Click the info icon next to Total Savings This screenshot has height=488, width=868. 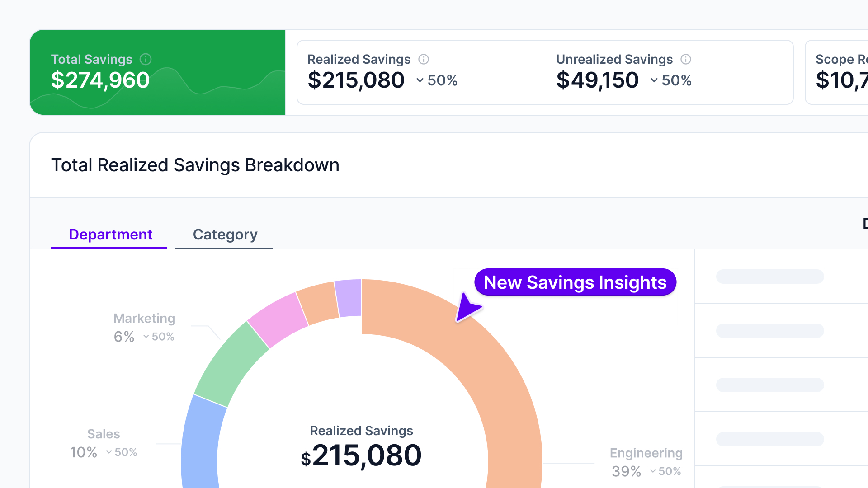click(145, 59)
